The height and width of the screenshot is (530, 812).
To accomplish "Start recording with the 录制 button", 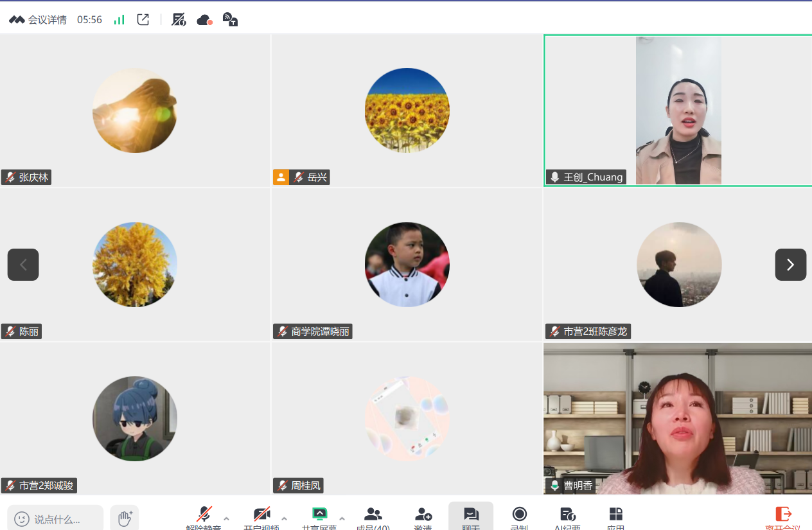I will (519, 517).
